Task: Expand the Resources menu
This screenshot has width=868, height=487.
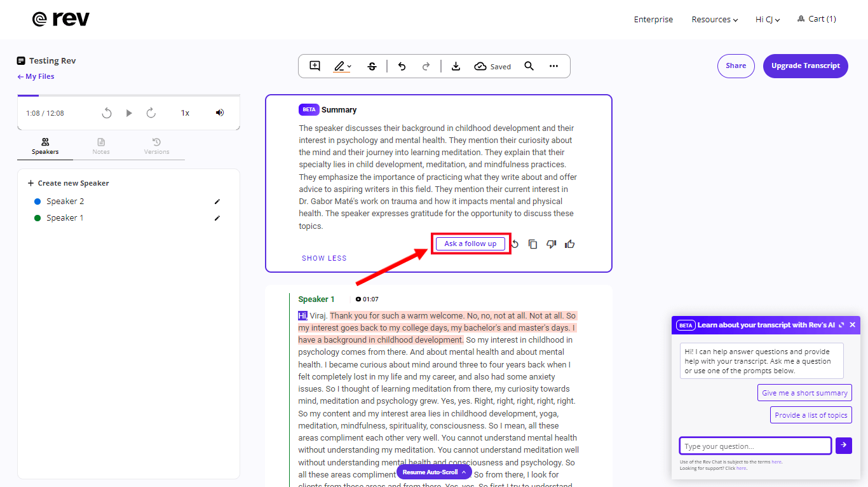Action: click(x=714, y=20)
